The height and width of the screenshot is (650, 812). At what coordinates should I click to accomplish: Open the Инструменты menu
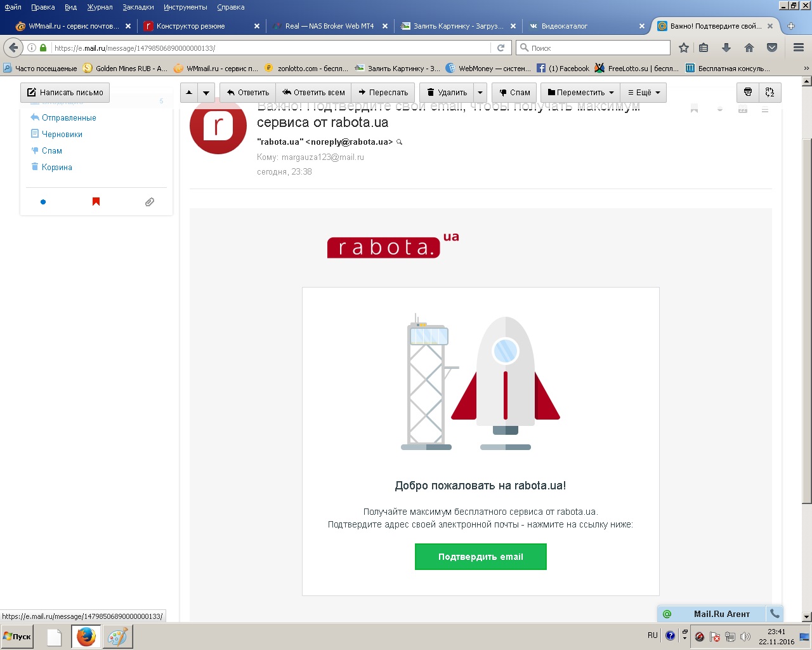click(x=185, y=7)
